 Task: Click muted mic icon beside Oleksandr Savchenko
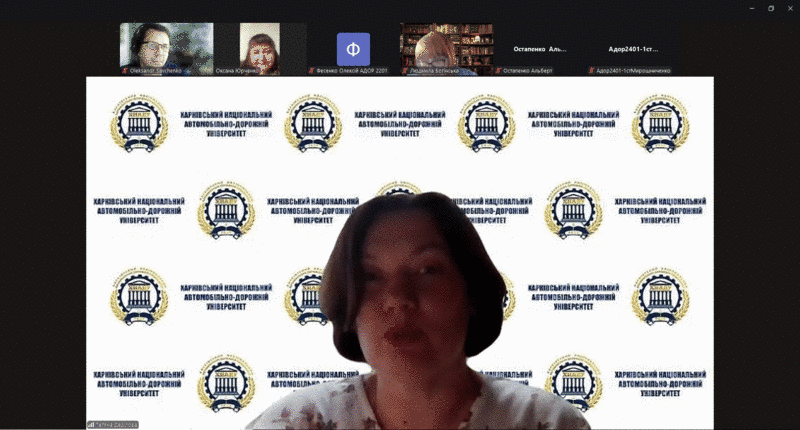123,71
